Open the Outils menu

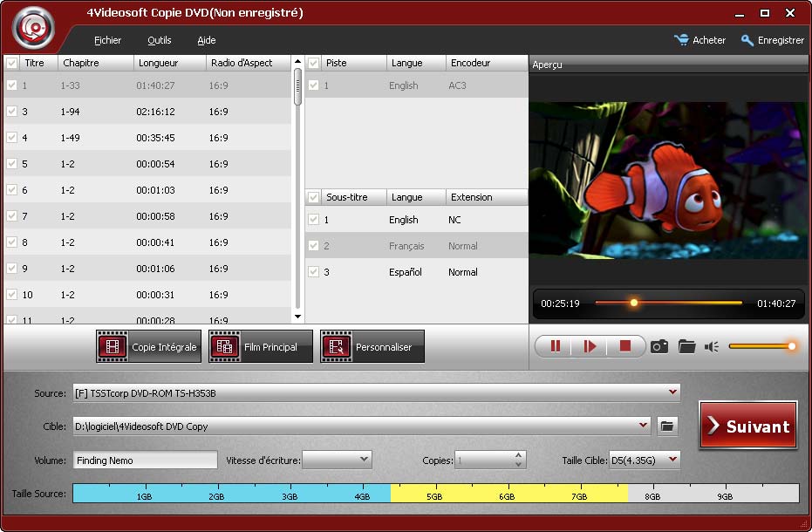[x=159, y=40]
